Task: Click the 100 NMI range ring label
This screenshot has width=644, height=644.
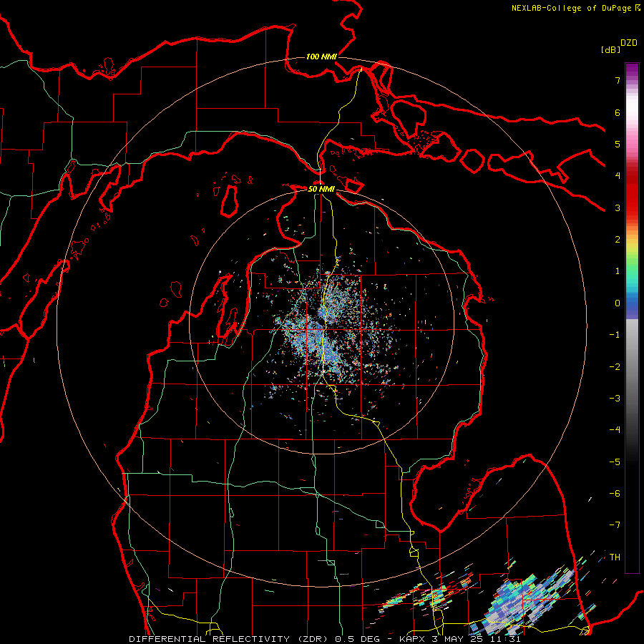Action: click(321, 57)
